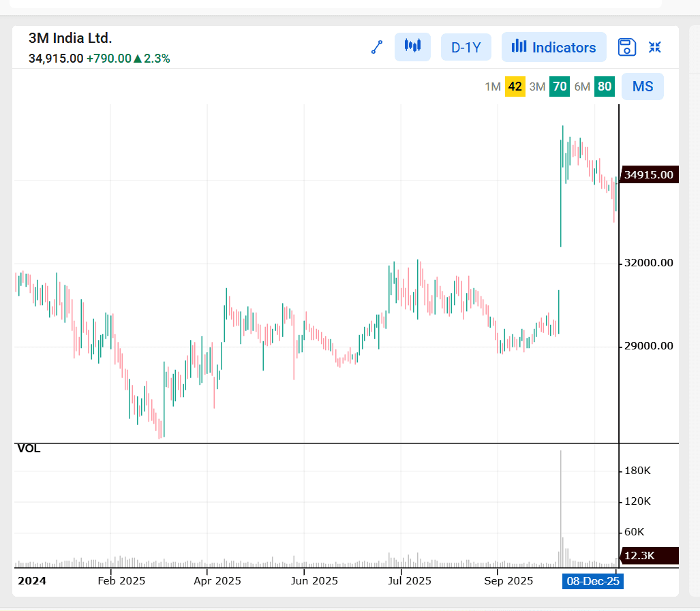
Task: Click the 3M India Ltd. title
Action: click(70, 38)
